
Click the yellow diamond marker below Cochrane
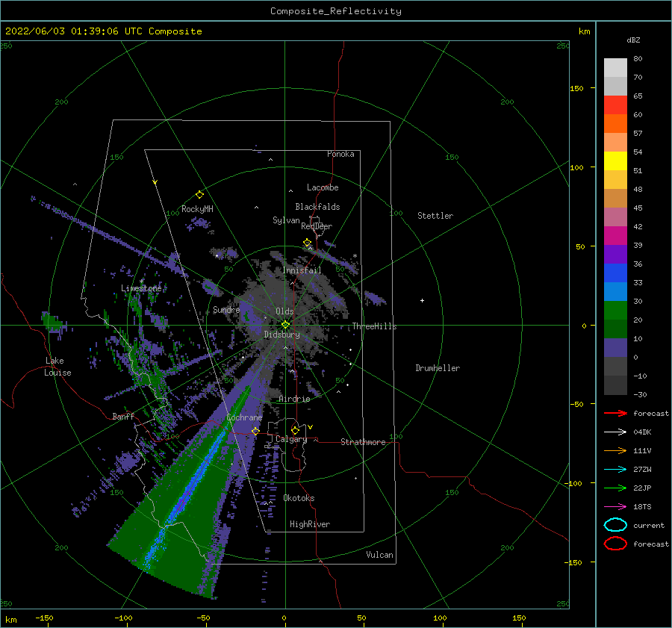click(255, 431)
